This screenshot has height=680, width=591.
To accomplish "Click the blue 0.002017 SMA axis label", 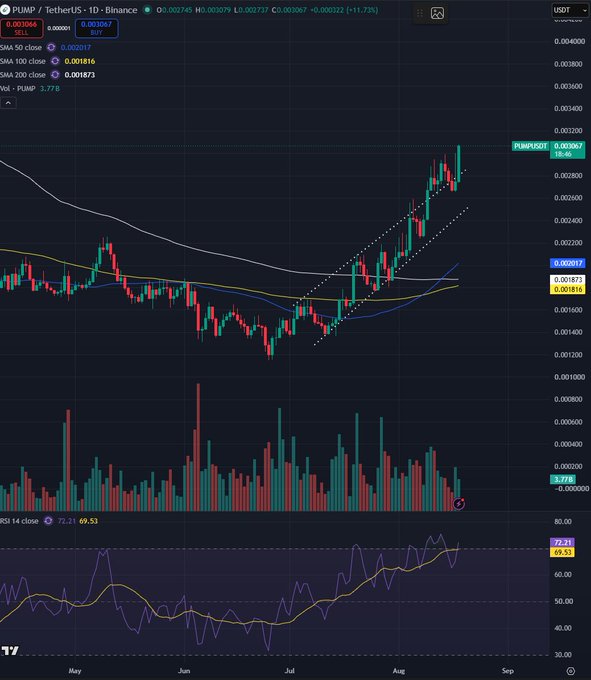I will click(568, 263).
